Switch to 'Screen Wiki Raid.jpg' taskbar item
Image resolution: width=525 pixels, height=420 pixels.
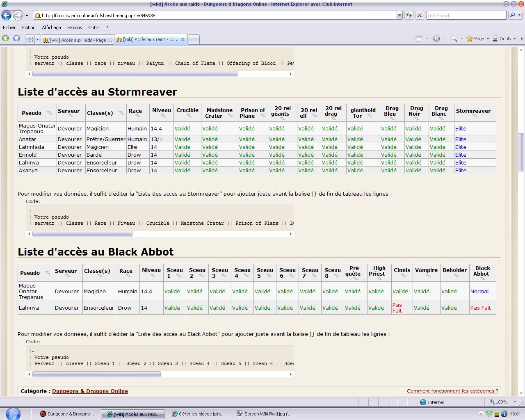pyautogui.click(x=264, y=414)
